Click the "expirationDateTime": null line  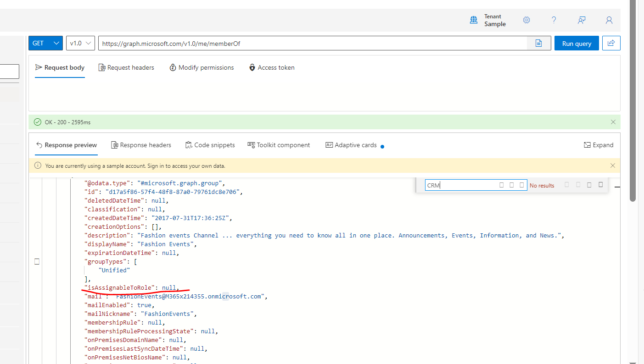point(131,253)
